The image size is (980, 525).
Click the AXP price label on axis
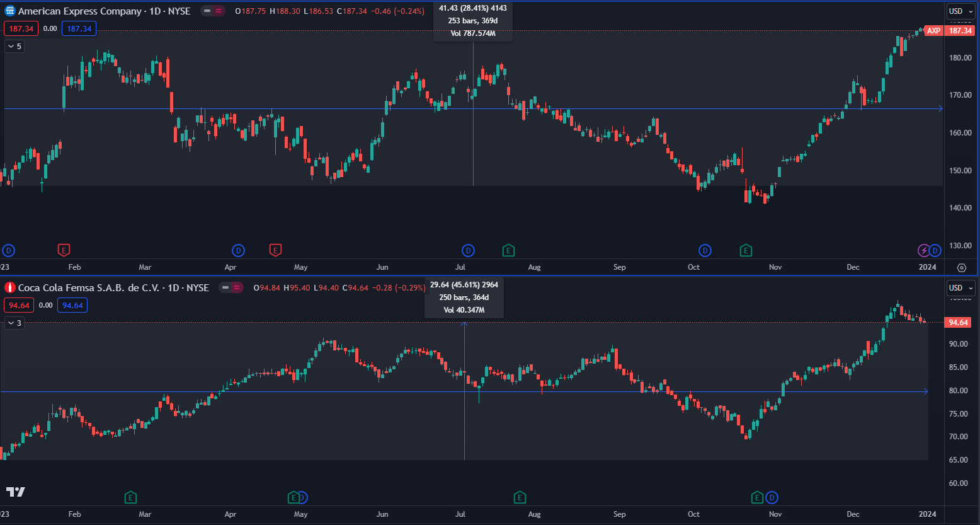click(933, 31)
